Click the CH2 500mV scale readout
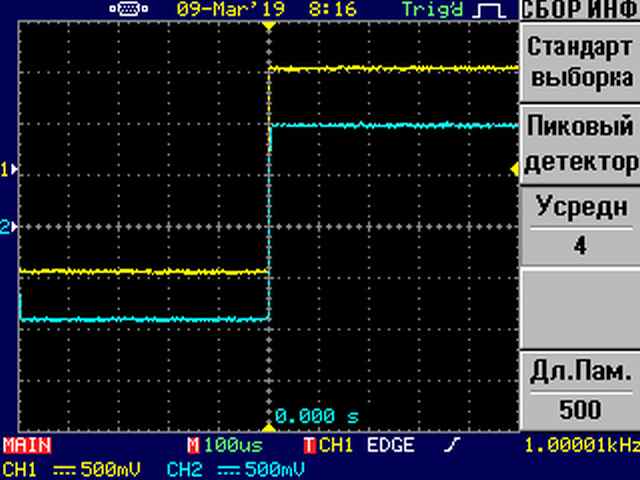Screen dimensions: 640x480 click(x=275, y=470)
